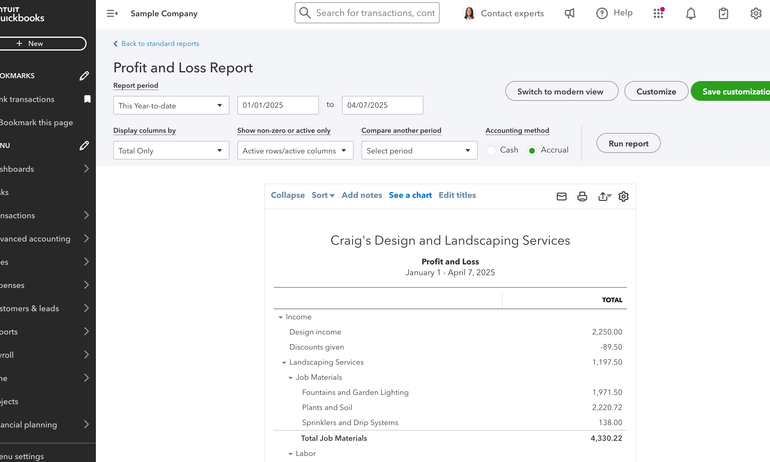Click Collapse in report toolbar
Image resolution: width=770 pixels, height=462 pixels.
pyautogui.click(x=287, y=196)
